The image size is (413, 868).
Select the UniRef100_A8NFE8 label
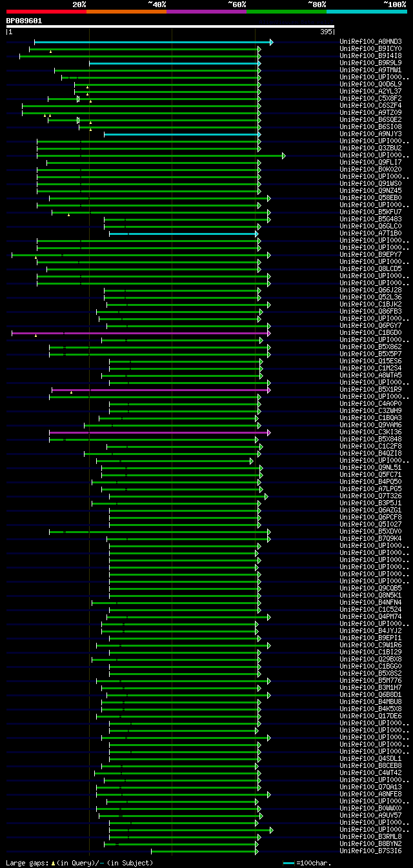(x=370, y=794)
